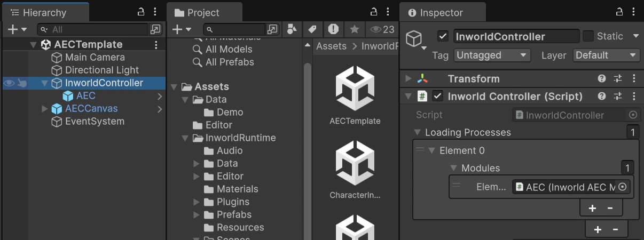Toggle the InworldController active checkbox

pyautogui.click(x=442, y=36)
